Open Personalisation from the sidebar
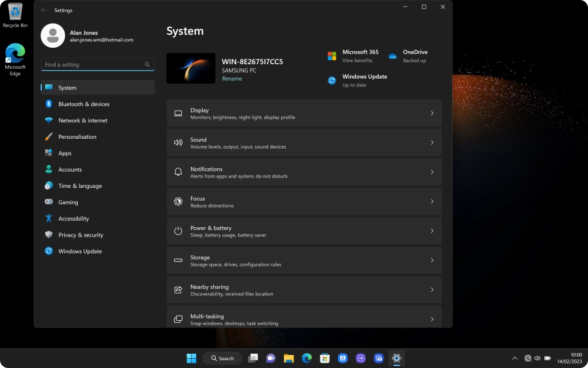The width and height of the screenshot is (588, 368). click(77, 137)
